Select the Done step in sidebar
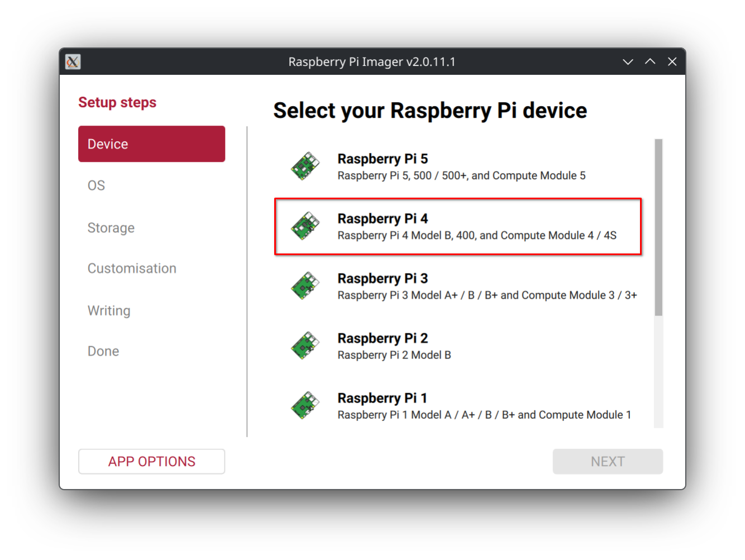This screenshot has width=745, height=560. click(103, 351)
